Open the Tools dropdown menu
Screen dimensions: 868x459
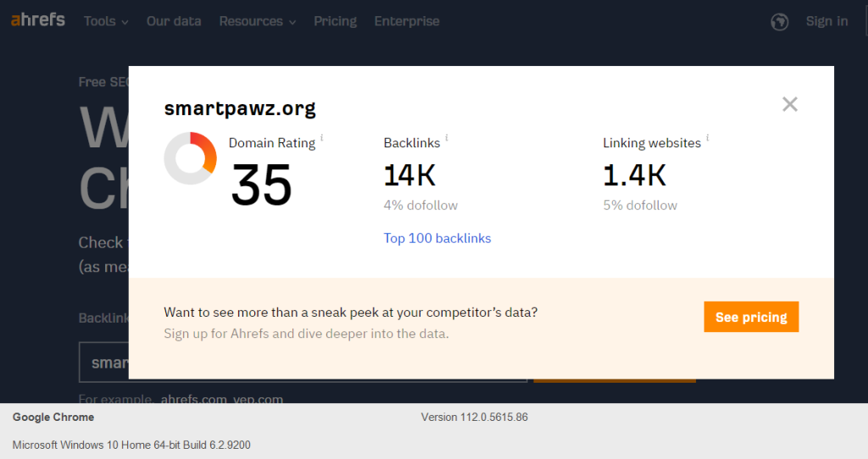pyautogui.click(x=106, y=21)
